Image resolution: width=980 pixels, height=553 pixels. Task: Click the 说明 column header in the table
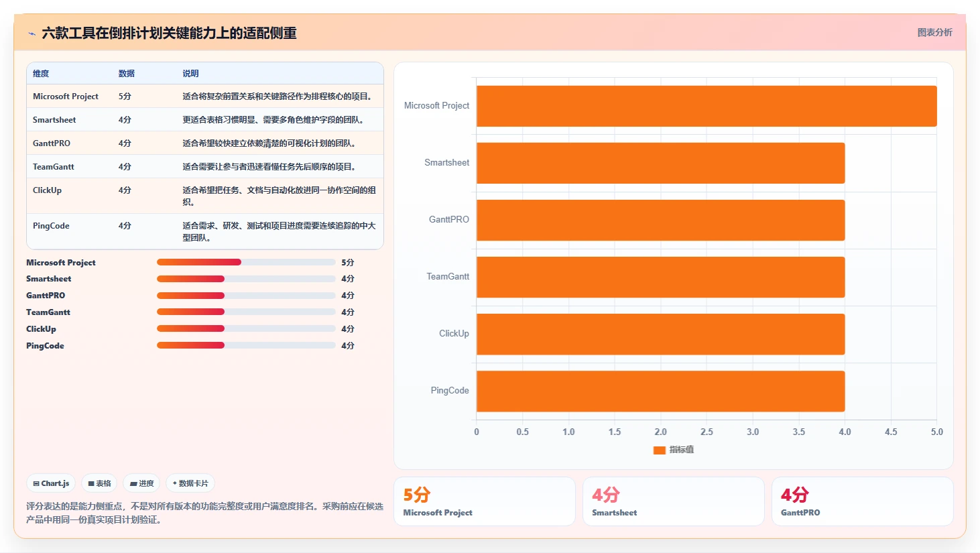click(x=191, y=74)
